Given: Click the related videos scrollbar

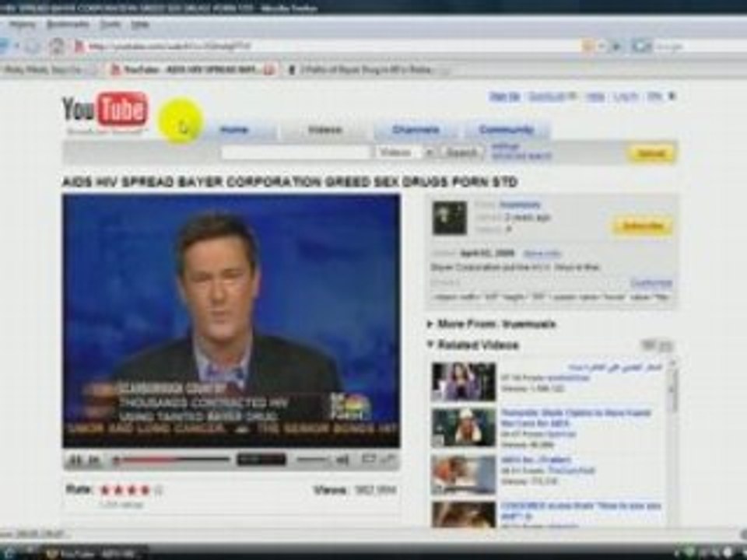Looking at the screenshot, I should tap(672, 443).
